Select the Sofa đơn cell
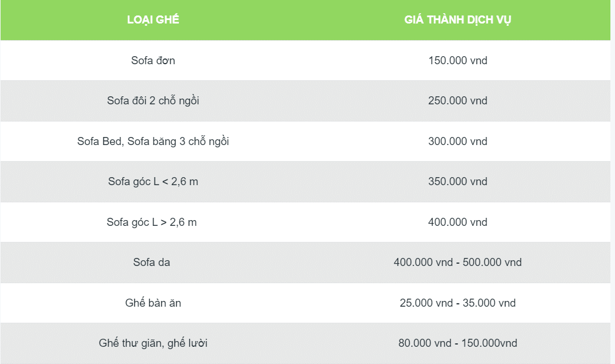The height and width of the screenshot is (364, 615). point(153,60)
